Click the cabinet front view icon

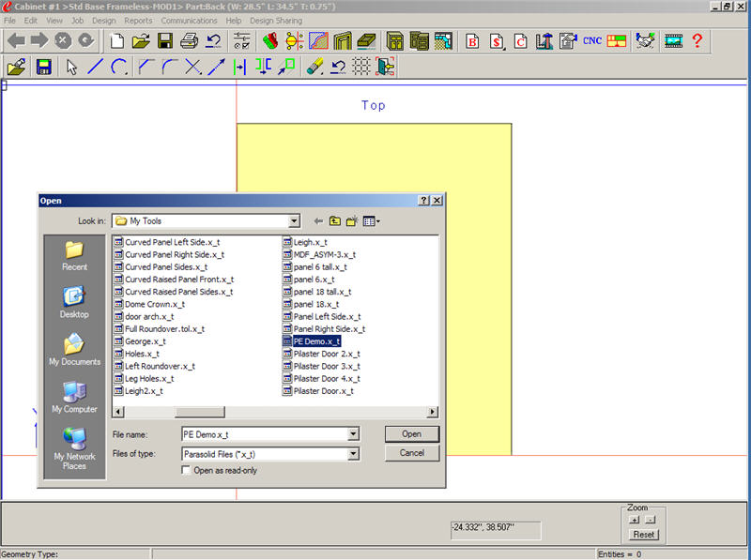(394, 41)
